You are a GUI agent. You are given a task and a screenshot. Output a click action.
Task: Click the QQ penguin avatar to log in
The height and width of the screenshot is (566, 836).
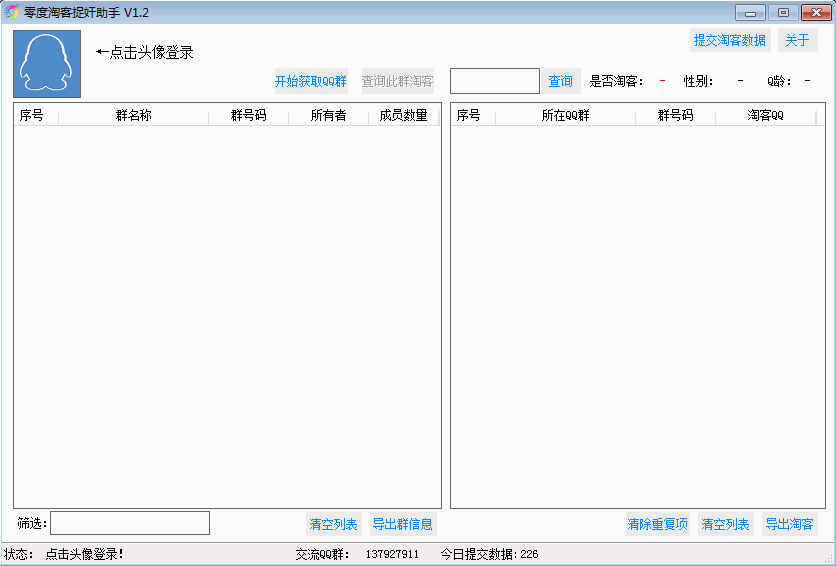coord(47,64)
